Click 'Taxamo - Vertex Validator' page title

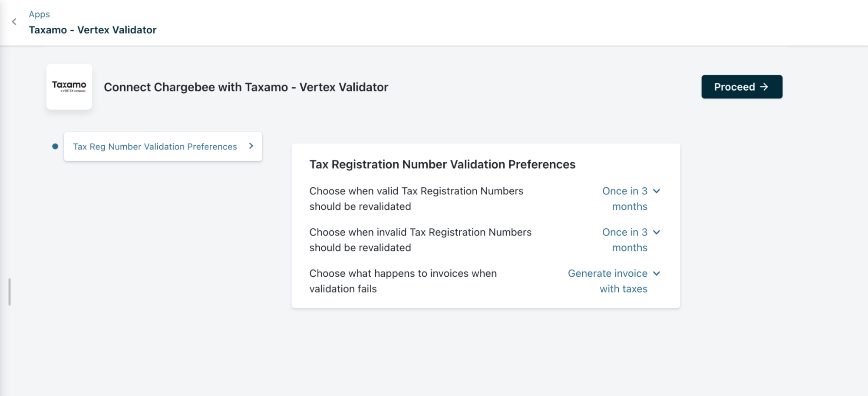[92, 30]
